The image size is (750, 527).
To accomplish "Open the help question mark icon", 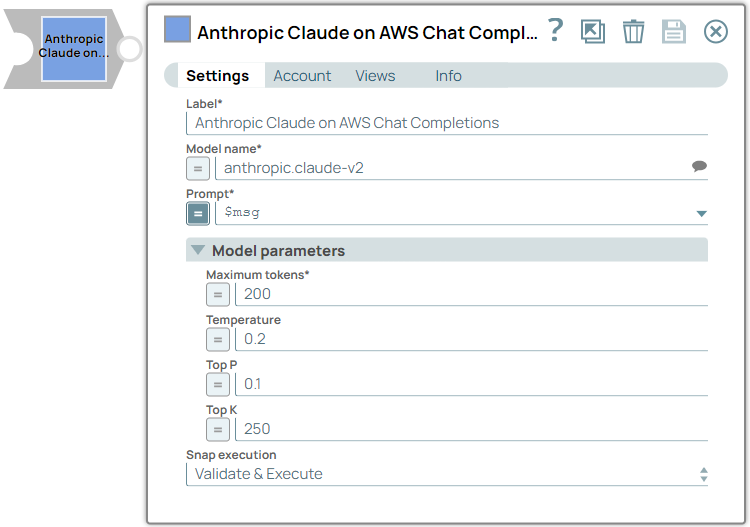I will pyautogui.click(x=555, y=31).
